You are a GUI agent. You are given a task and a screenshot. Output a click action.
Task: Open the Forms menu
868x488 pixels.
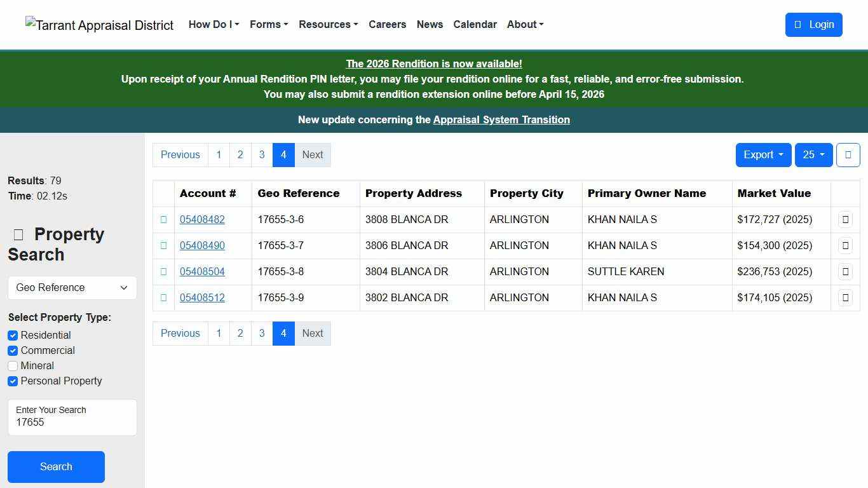point(268,24)
